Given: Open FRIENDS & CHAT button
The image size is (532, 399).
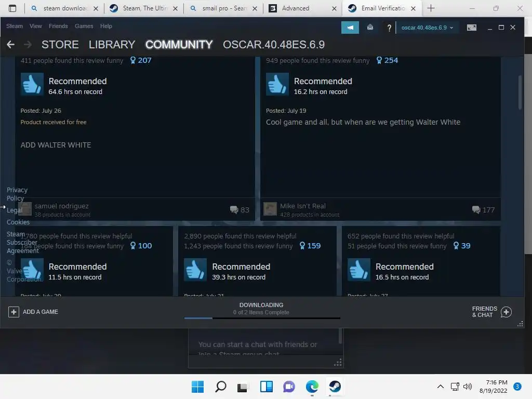Looking at the screenshot, I should tap(491, 312).
